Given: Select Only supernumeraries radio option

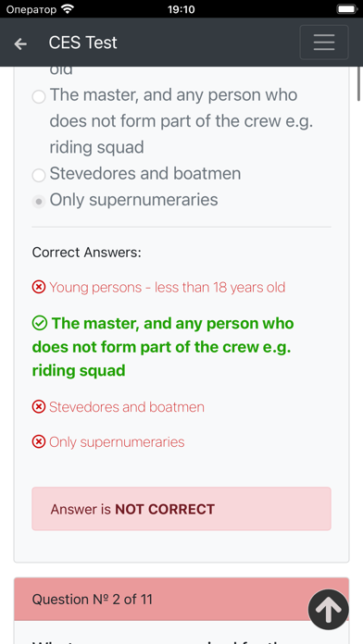Looking at the screenshot, I should point(39,202).
